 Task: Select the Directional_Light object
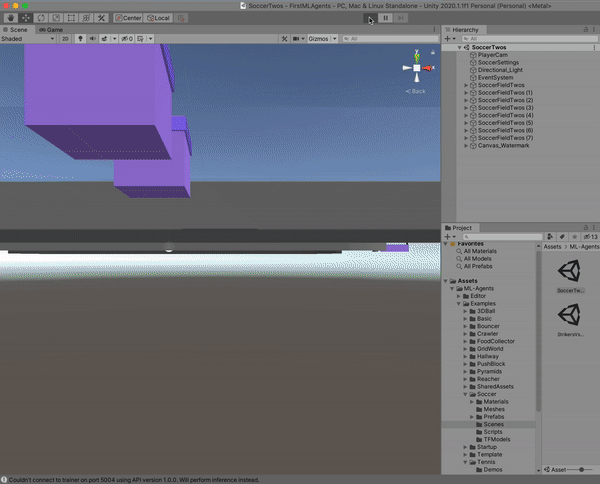(x=500, y=70)
